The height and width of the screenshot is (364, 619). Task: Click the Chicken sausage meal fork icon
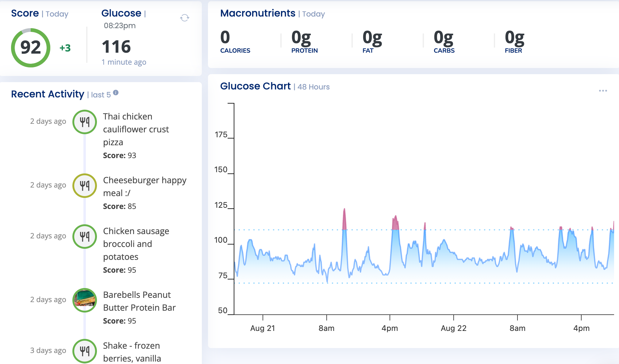(85, 236)
